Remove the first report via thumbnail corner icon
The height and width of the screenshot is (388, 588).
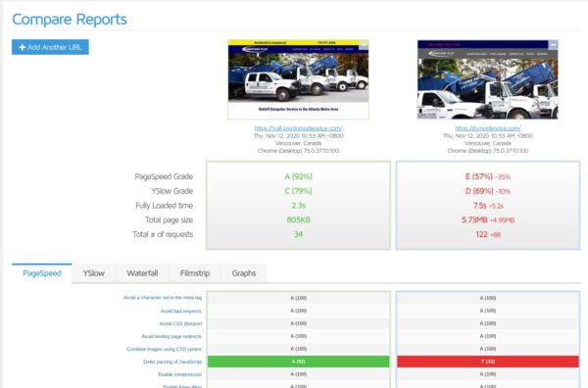point(364,46)
